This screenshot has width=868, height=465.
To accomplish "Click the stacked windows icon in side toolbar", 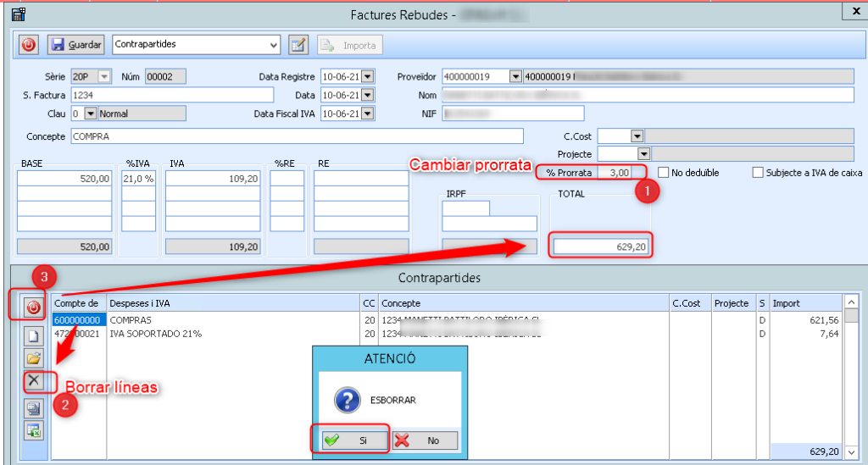I will [x=35, y=408].
